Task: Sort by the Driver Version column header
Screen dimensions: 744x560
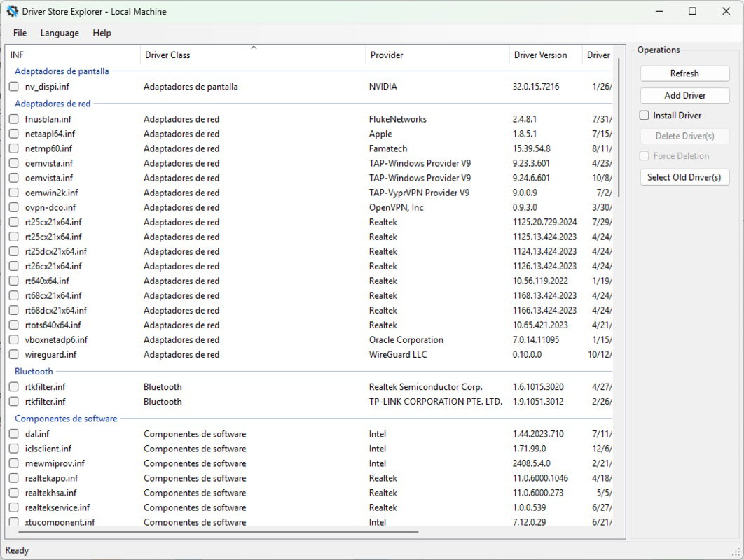Action: (544, 55)
